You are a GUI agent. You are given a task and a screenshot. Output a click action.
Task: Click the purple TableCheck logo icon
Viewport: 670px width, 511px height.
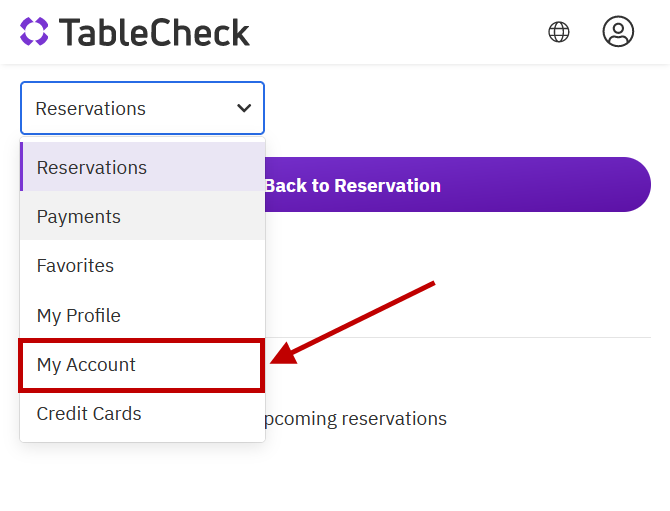click(34, 32)
